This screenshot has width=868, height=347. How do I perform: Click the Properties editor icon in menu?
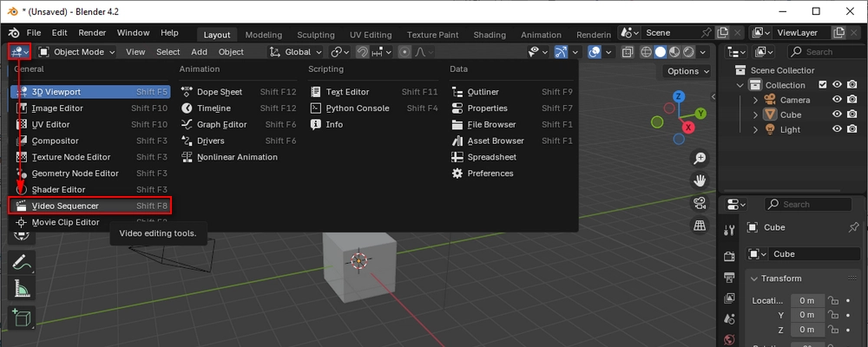(457, 108)
